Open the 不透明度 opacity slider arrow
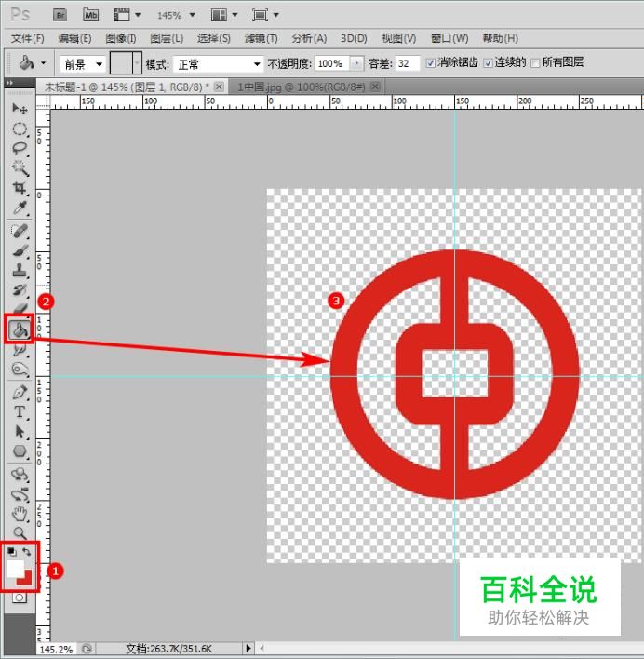Screen dimensions: 644x659 click(356, 63)
